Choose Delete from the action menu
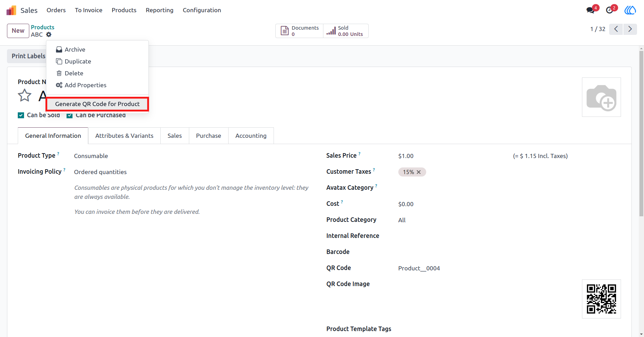 click(x=98, y=73)
